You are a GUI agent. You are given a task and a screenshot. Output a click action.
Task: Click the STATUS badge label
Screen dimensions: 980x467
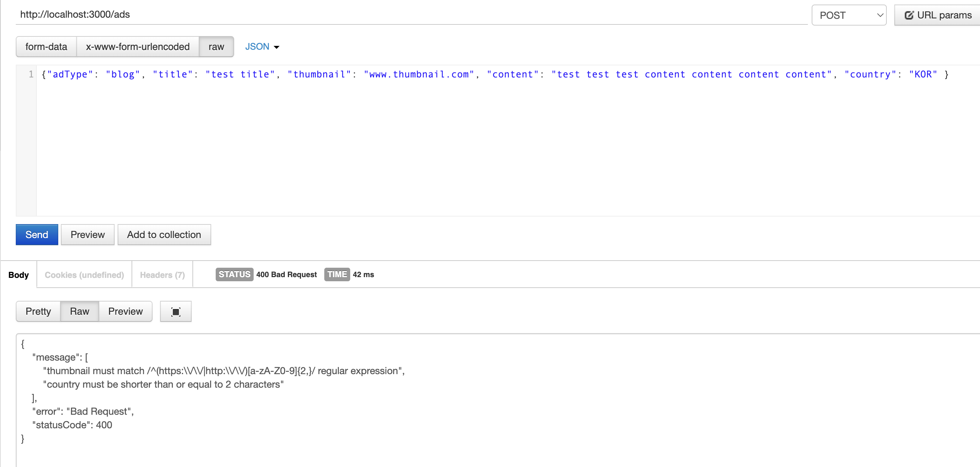click(x=234, y=274)
